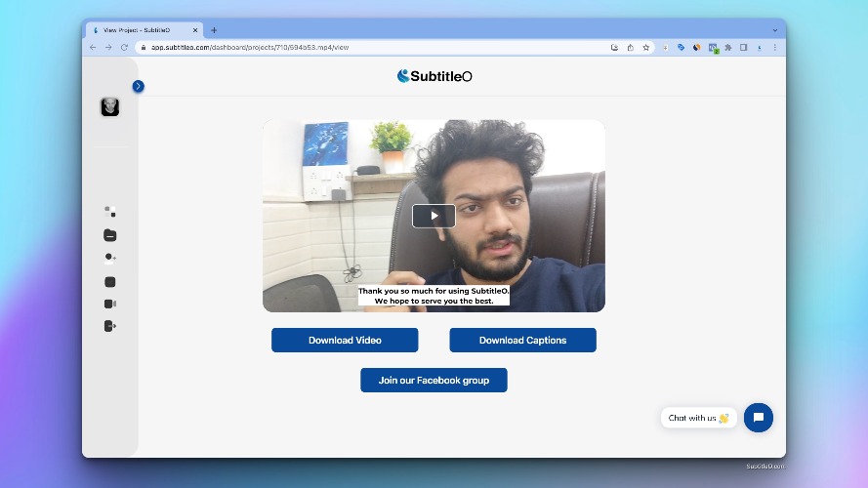The height and width of the screenshot is (488, 868).
Task: Click Join our Facebook group button
Action: point(434,380)
